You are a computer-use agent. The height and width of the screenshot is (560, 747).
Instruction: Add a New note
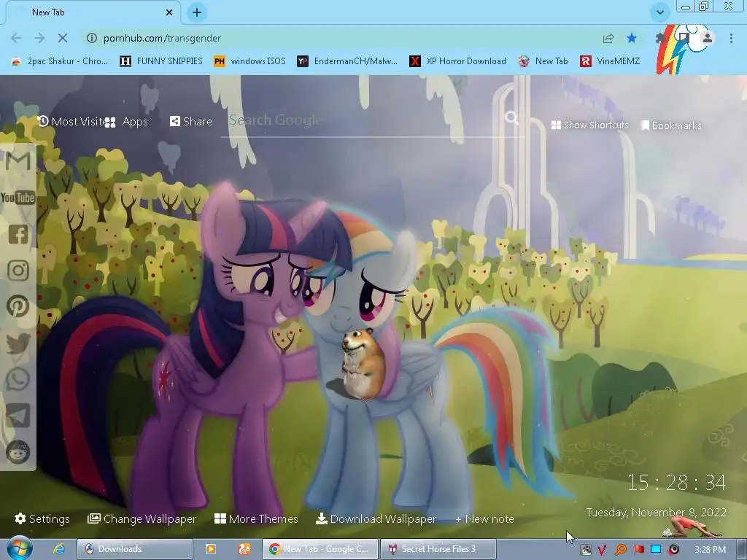coord(484,519)
